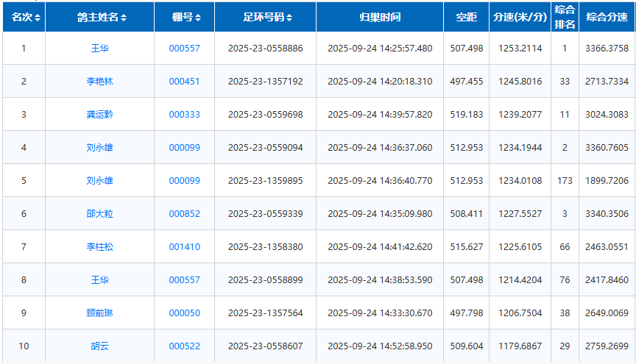This screenshot has height=364, width=636.
Task: Click the owner name 邵大粒
Action: [x=99, y=214]
